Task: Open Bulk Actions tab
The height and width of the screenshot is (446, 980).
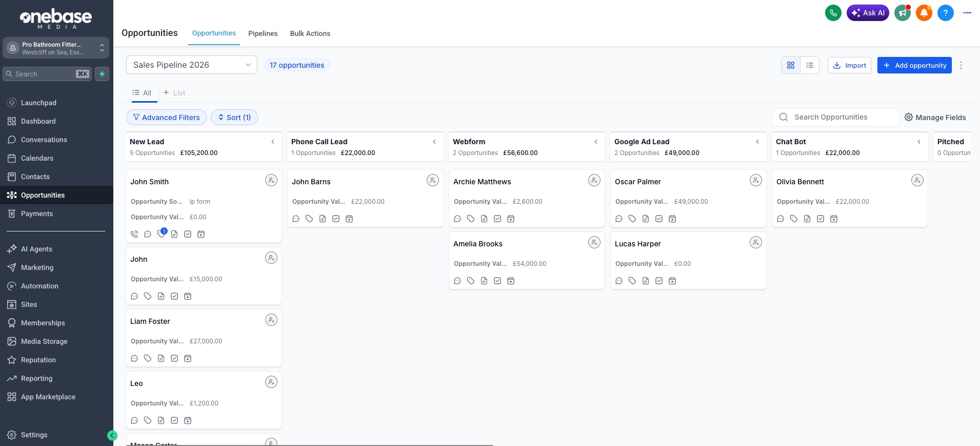Action: click(310, 33)
